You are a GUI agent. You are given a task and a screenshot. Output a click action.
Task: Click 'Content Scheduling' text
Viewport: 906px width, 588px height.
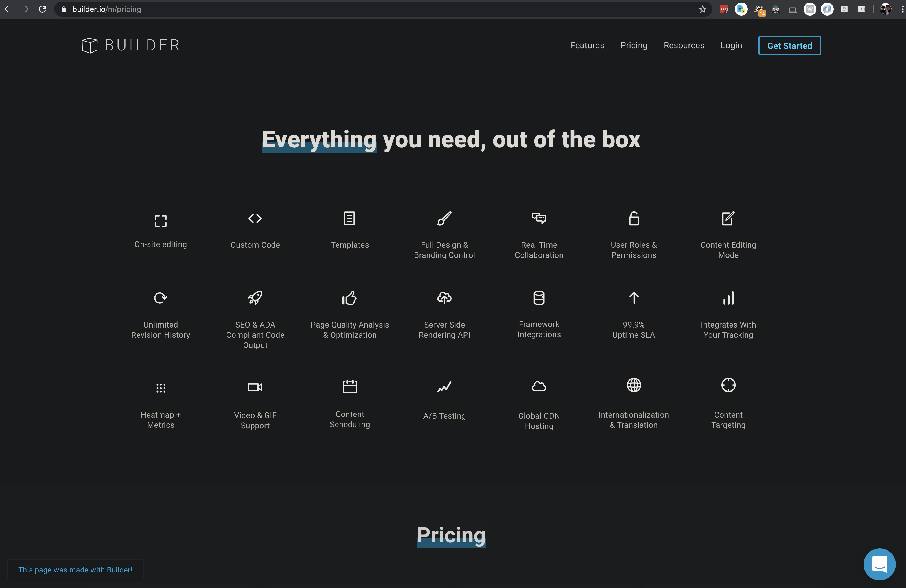349,419
